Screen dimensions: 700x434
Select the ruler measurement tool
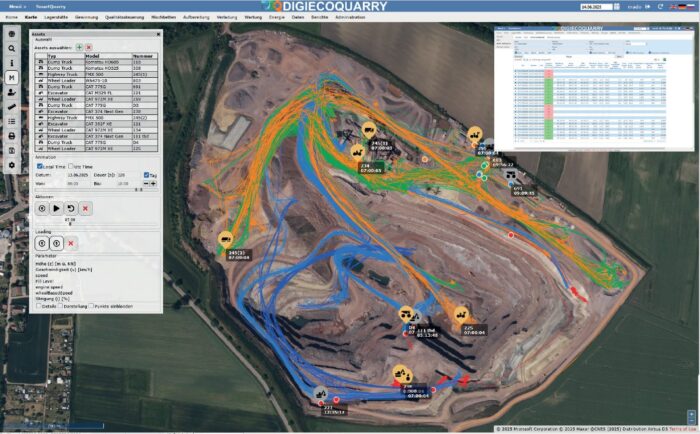12,107
